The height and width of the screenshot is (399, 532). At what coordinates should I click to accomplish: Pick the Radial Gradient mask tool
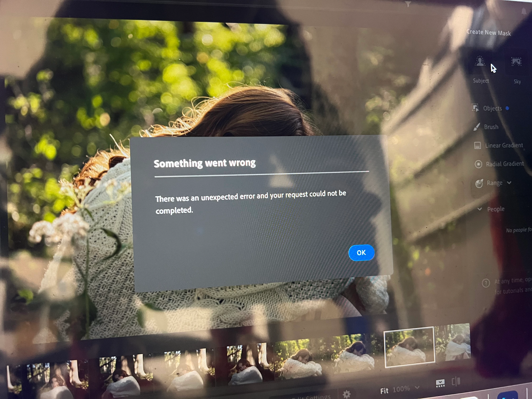504,164
